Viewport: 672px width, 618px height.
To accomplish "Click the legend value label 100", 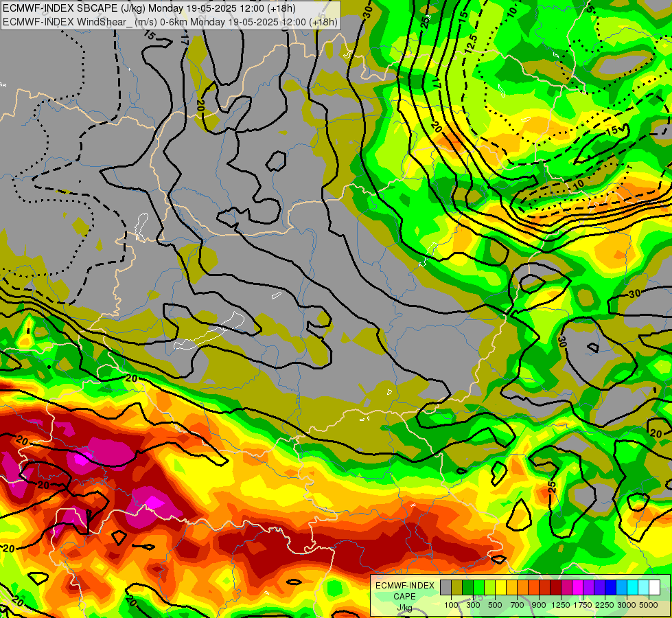I will [451, 605].
